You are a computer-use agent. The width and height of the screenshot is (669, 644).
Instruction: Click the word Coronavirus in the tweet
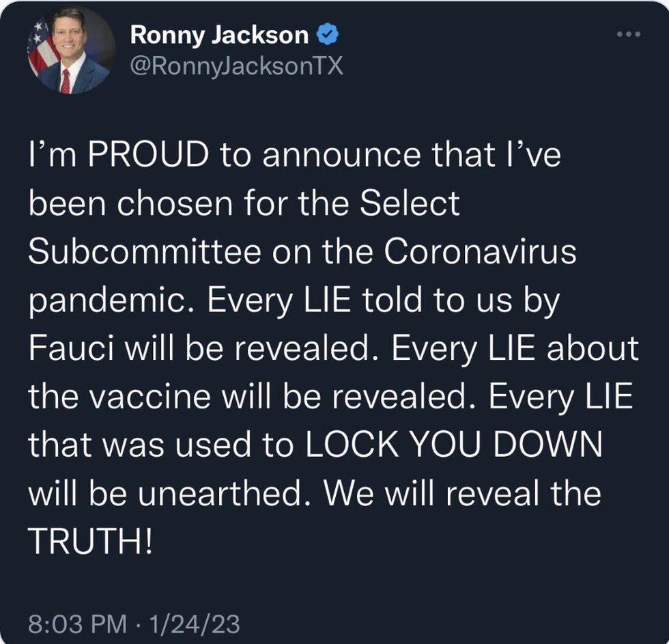click(480, 253)
